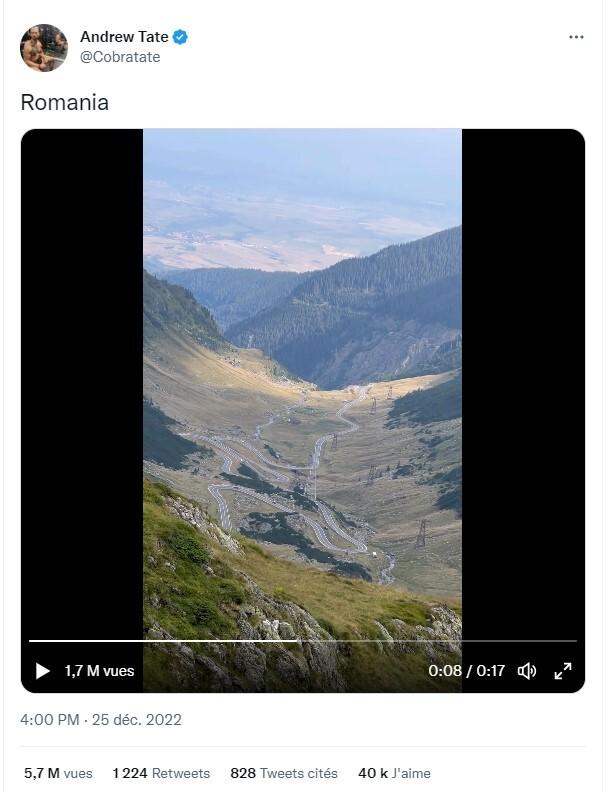View the 828 Tweets cités list
Viewport: 611px width, 792px height.
coord(284,773)
